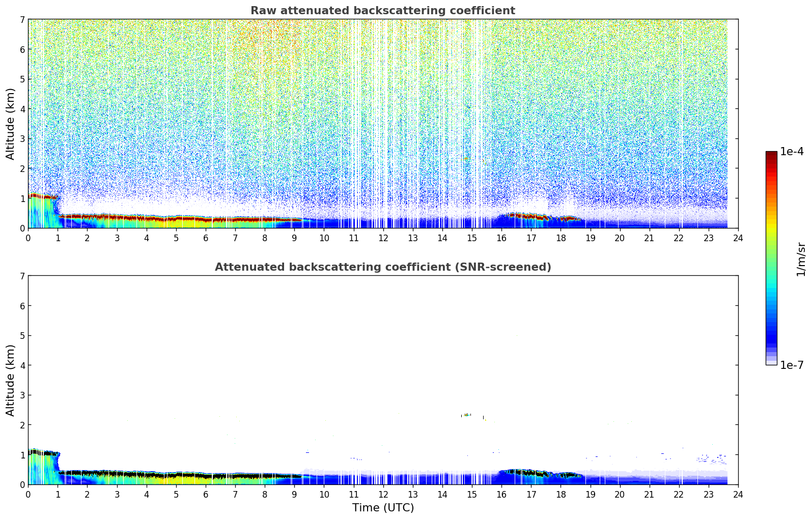Click the colorbar's "1e-4" maximum label
The width and height of the screenshot is (812, 519).
792,152
